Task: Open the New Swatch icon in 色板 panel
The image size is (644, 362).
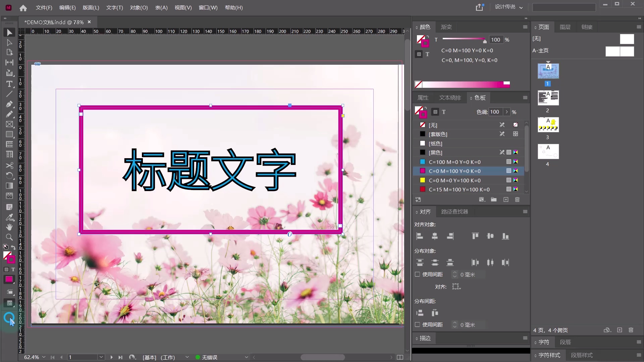Action: [x=506, y=199]
